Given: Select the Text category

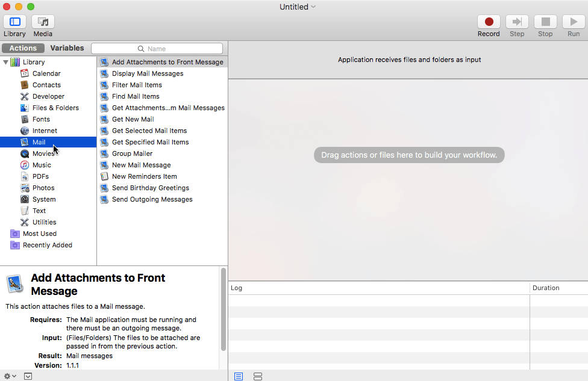Looking at the screenshot, I should click(39, 211).
